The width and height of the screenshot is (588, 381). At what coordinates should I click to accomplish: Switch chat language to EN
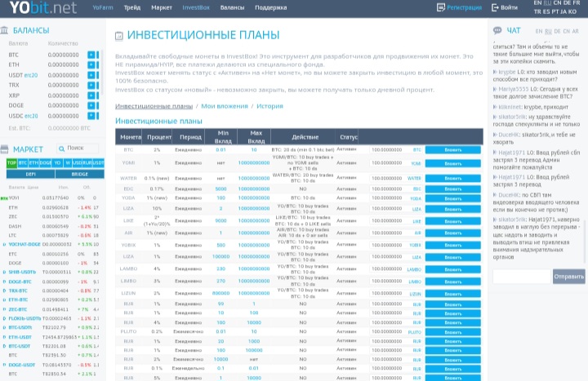coord(539,31)
